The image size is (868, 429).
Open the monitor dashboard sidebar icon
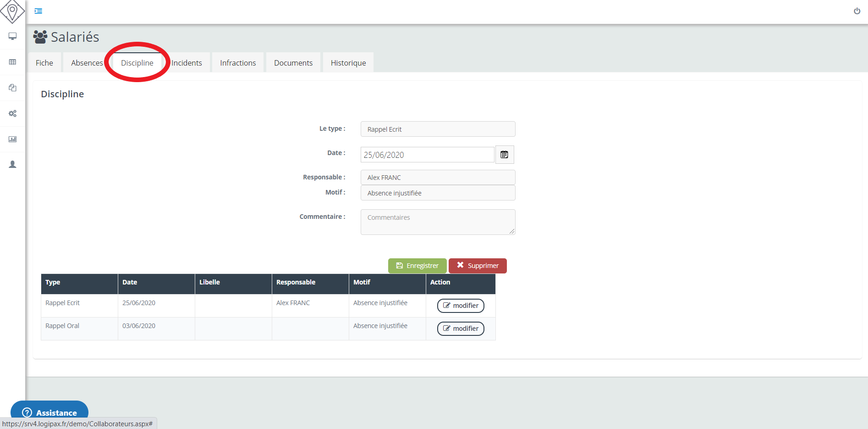click(x=13, y=36)
